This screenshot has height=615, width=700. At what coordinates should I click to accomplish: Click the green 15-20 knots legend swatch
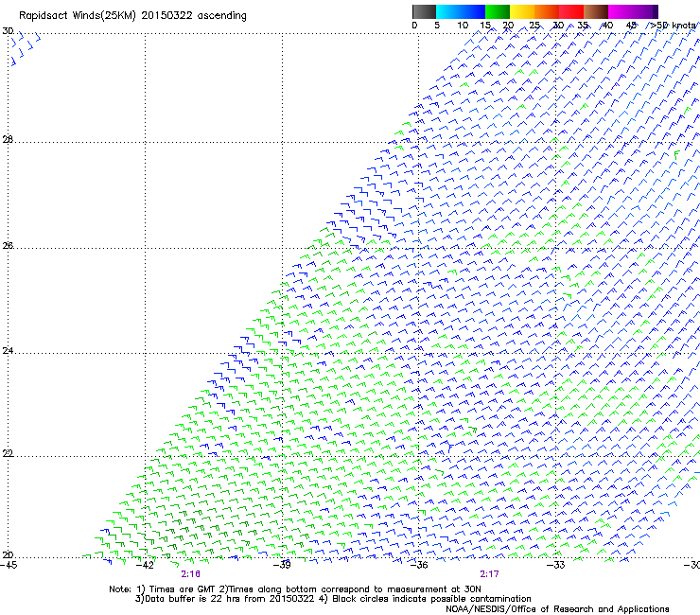(x=498, y=11)
